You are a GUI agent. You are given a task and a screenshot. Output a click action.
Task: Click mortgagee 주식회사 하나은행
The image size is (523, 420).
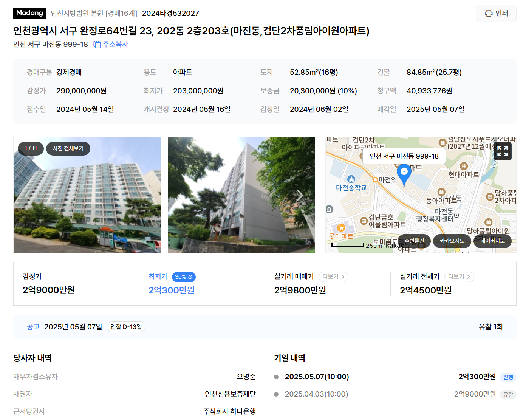click(229, 411)
